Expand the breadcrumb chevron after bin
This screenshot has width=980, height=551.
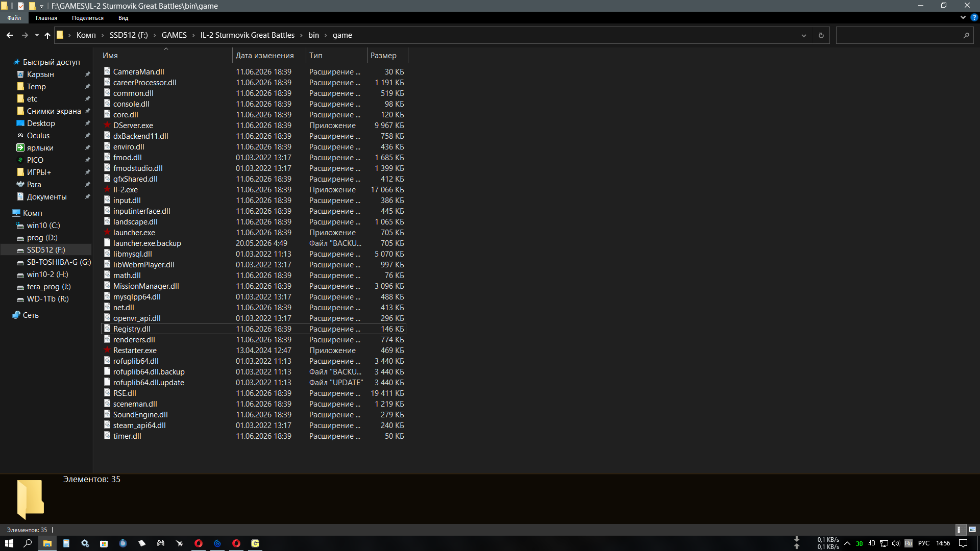click(x=326, y=35)
